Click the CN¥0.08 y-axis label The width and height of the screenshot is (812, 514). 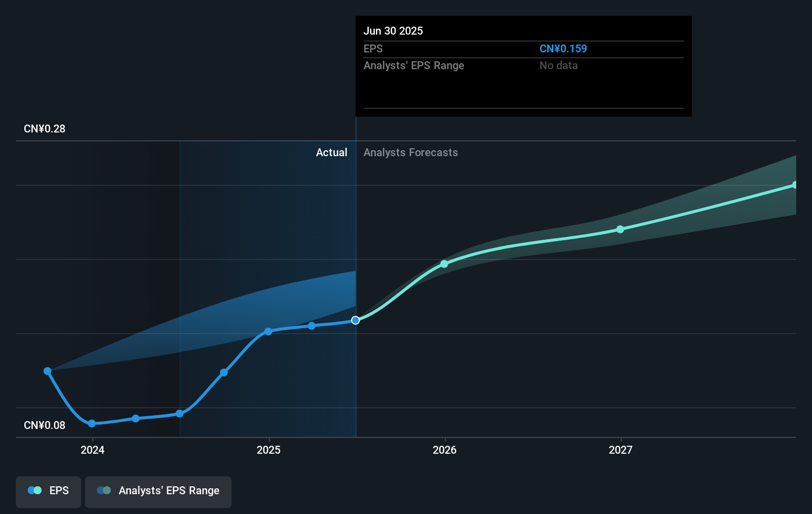pyautogui.click(x=45, y=426)
